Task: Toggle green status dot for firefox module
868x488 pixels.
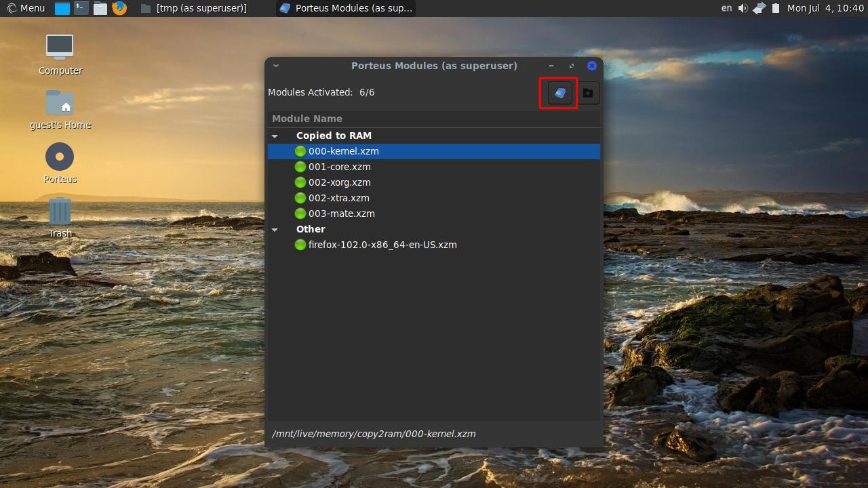Action: (300, 245)
